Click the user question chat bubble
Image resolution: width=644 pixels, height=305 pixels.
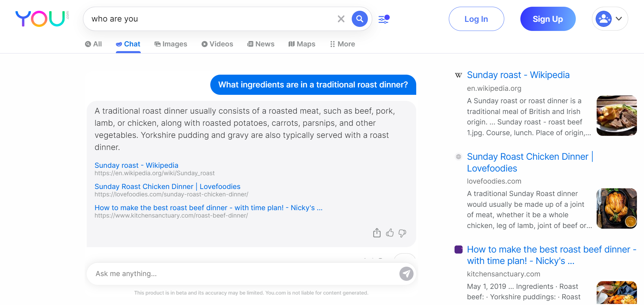pyautogui.click(x=313, y=85)
